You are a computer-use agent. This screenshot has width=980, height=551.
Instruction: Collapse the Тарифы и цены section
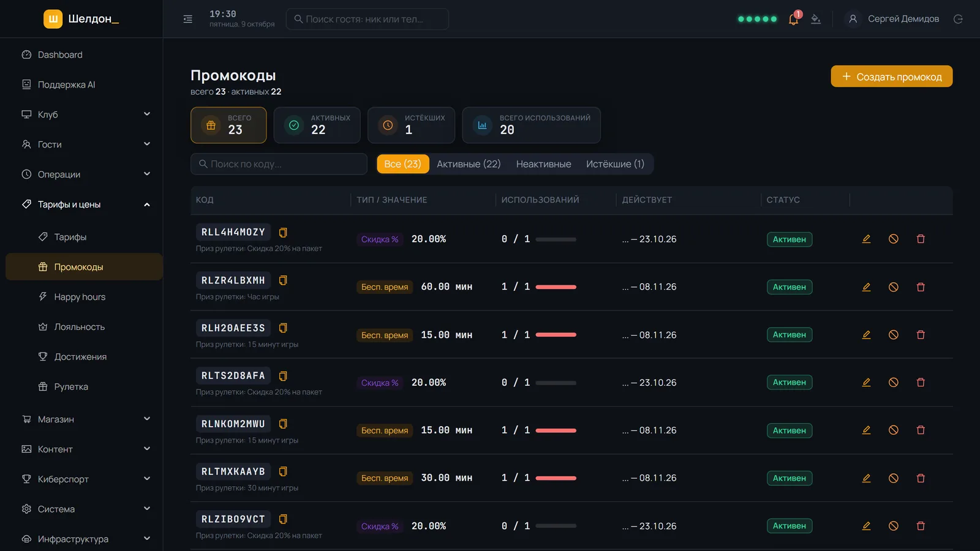[x=85, y=204]
